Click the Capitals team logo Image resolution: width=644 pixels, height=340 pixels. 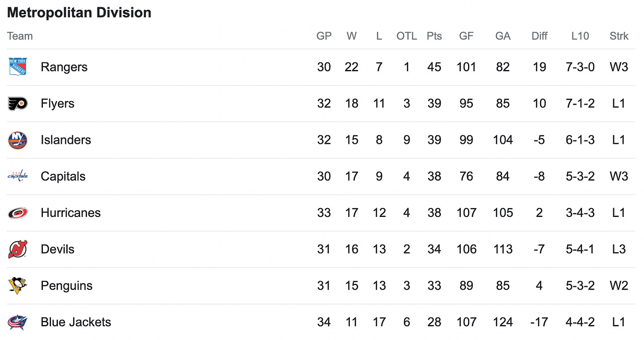[18, 176]
